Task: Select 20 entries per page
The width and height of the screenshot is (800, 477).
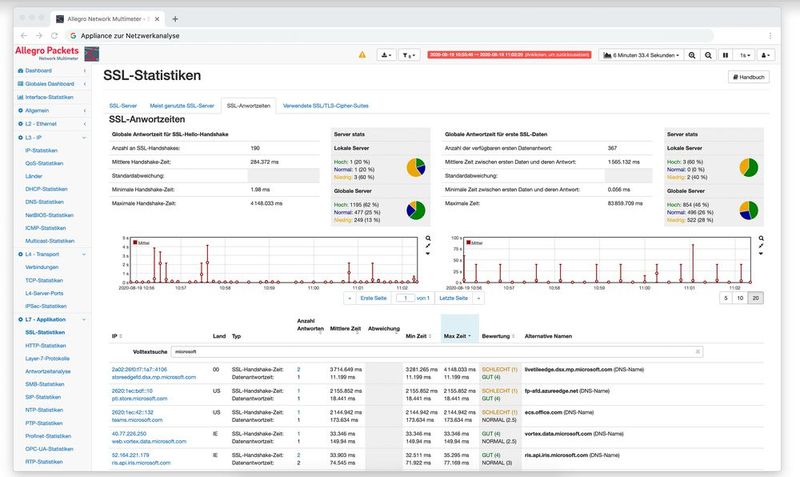Action: pos(756,298)
